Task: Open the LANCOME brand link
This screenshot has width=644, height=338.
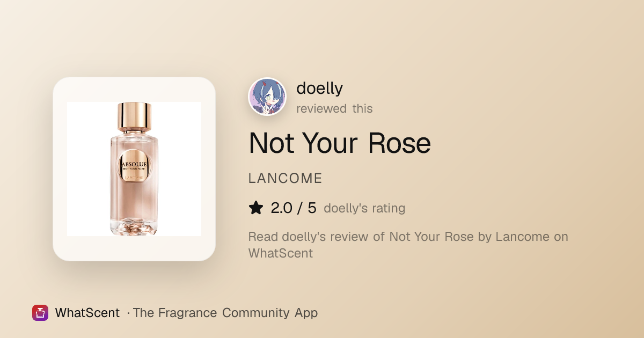Action: pyautogui.click(x=286, y=179)
